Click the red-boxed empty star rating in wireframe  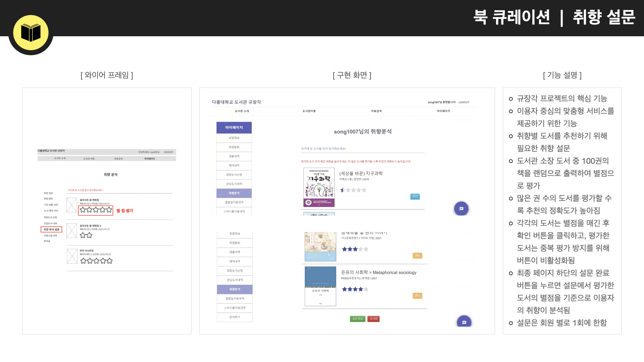pos(96,210)
